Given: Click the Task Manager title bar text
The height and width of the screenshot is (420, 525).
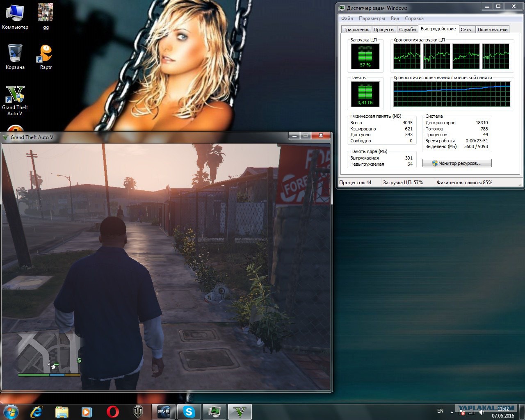Looking at the screenshot, I should click(377, 8).
